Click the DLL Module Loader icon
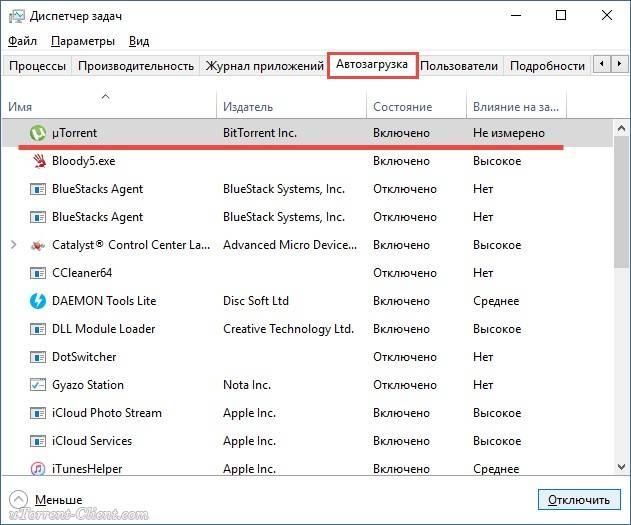Image resolution: width=631 pixels, height=525 pixels. (x=38, y=329)
